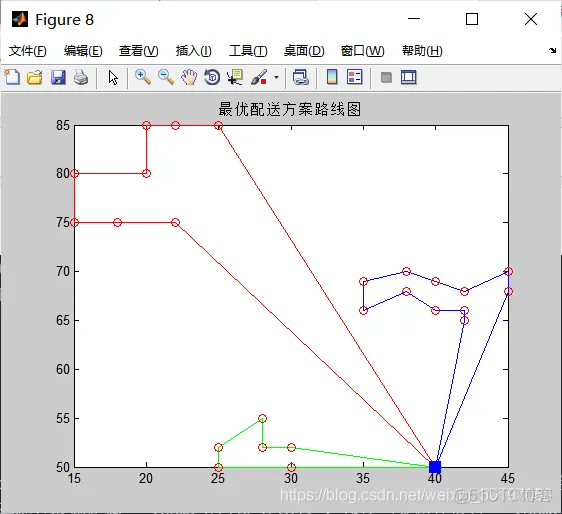This screenshot has height=514, width=562.
Task: Click the Link Plot toolbar icon
Action: 300,77
